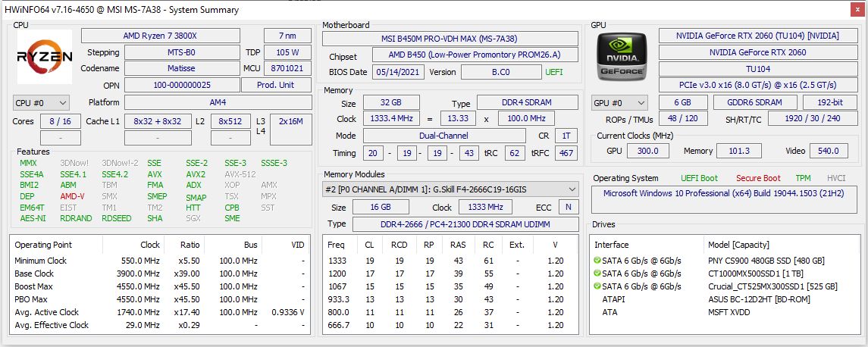
Task: Click the 7 nm process field
Action: [x=287, y=36]
